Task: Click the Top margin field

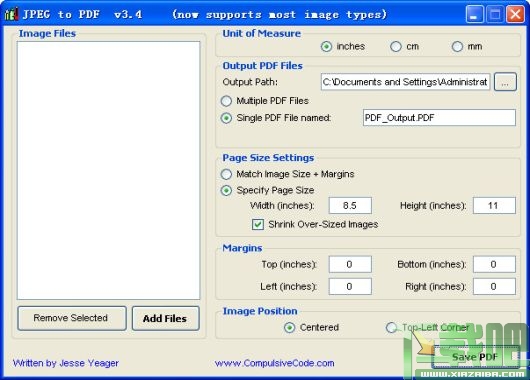Action: click(x=350, y=264)
